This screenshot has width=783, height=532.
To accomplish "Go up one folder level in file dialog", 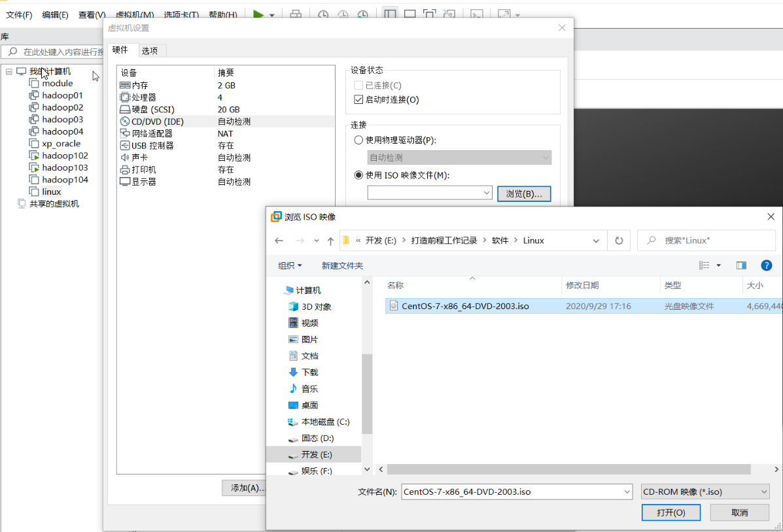I will (330, 241).
